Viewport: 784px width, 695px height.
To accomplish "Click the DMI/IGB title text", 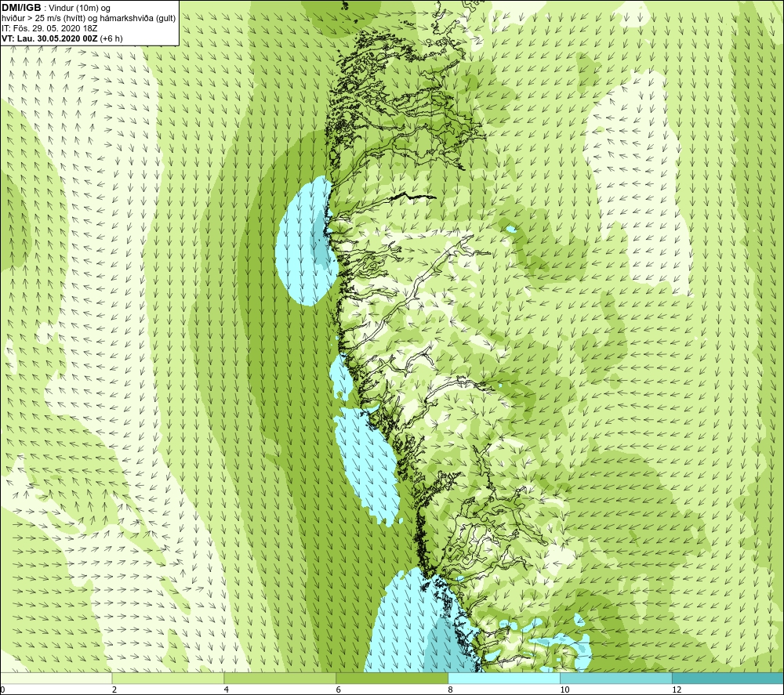I will (21, 8).
